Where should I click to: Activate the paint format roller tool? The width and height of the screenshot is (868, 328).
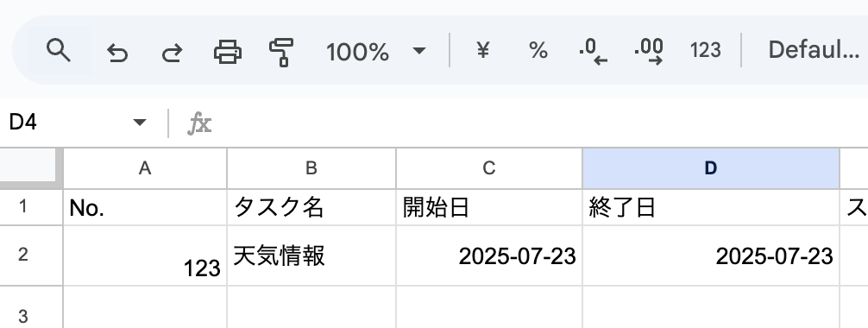[x=282, y=52]
